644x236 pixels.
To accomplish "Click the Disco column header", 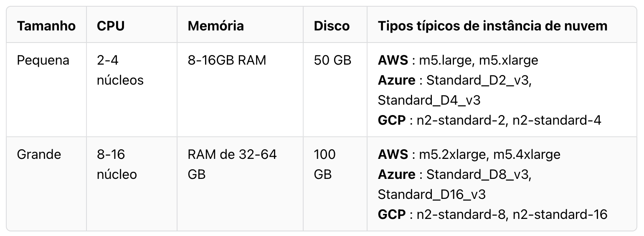I will pyautogui.click(x=332, y=26).
